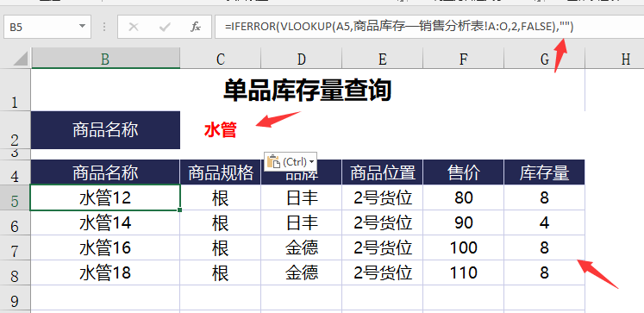Screen dimensions: 644x313
Task: Select column F header
Action: (463, 59)
